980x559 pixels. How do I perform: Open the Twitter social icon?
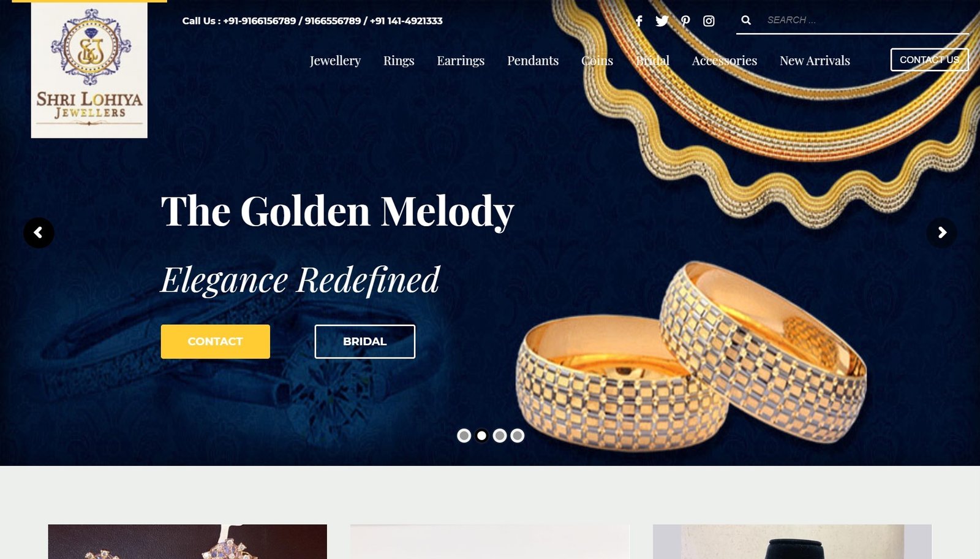(x=662, y=21)
